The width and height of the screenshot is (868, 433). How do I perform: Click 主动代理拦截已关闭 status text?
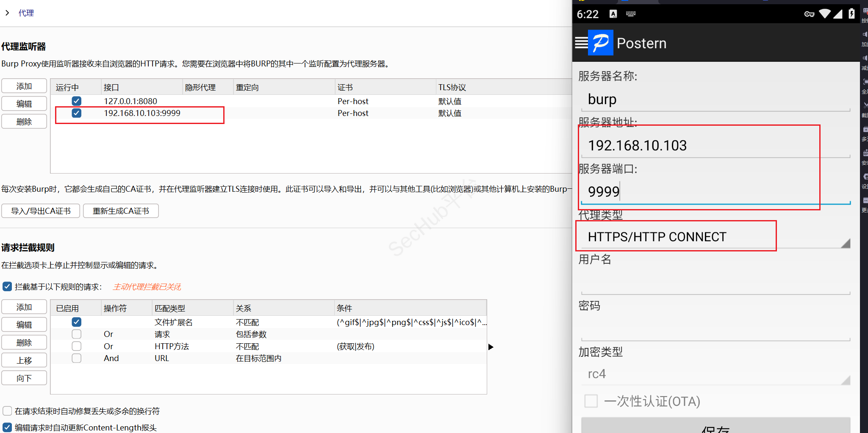(x=147, y=287)
